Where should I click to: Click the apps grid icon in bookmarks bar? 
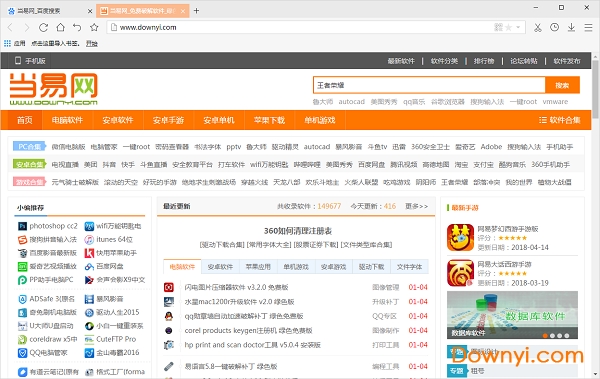(7, 43)
